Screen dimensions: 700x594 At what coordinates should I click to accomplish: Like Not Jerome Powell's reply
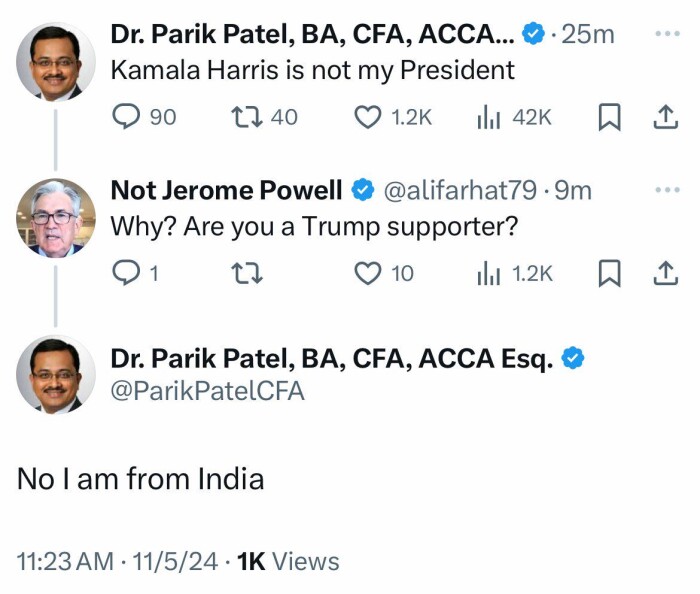[369, 272]
